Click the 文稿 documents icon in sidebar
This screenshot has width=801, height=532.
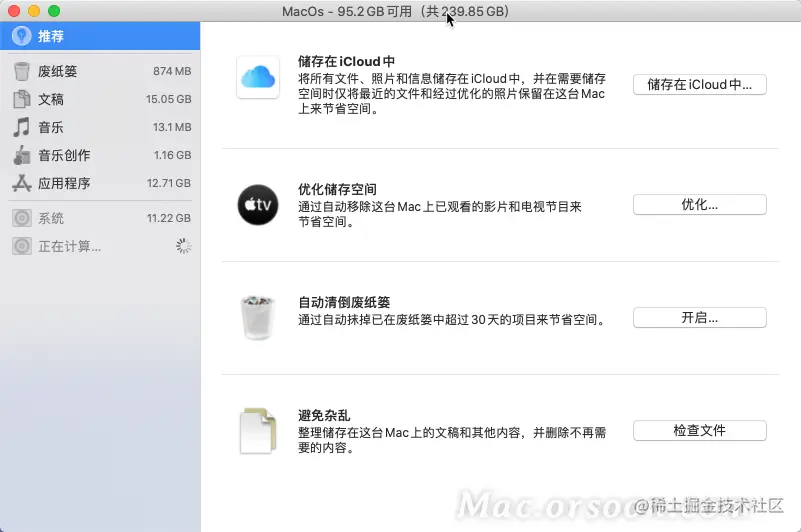tap(21, 99)
